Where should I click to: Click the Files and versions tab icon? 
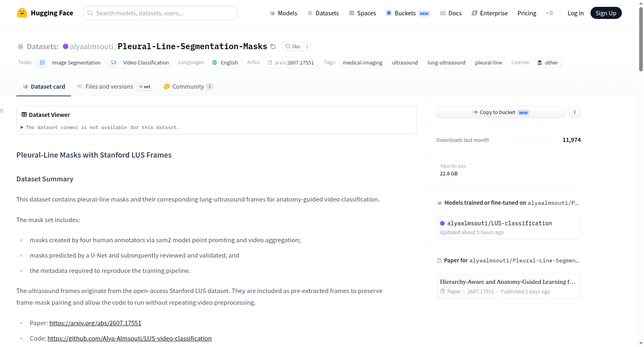(80, 86)
